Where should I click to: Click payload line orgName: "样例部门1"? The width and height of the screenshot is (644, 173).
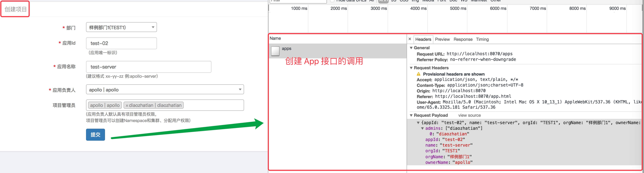[x=448, y=157]
